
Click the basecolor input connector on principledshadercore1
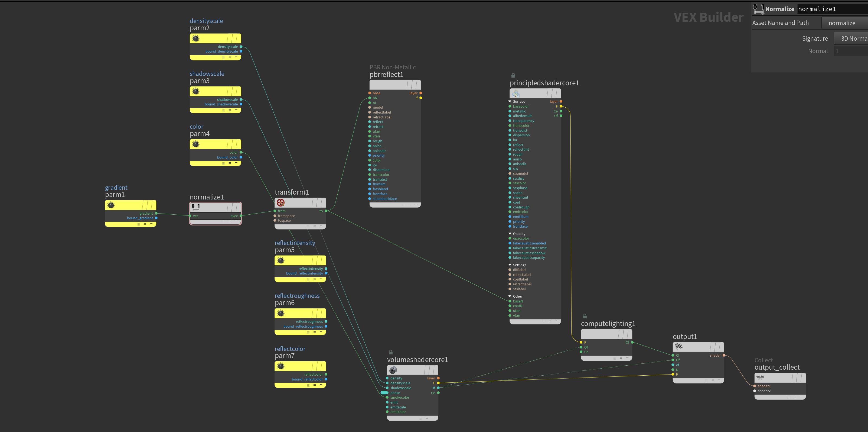pyautogui.click(x=510, y=106)
